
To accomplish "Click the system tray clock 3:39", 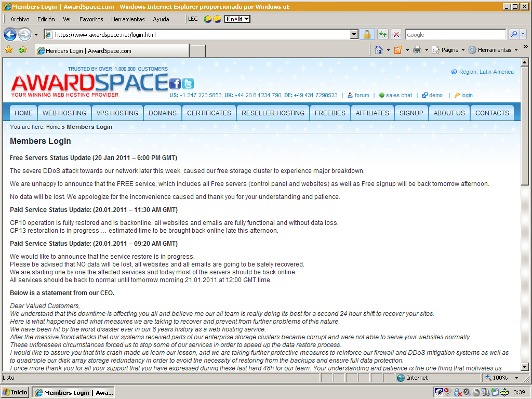I will [519, 393].
